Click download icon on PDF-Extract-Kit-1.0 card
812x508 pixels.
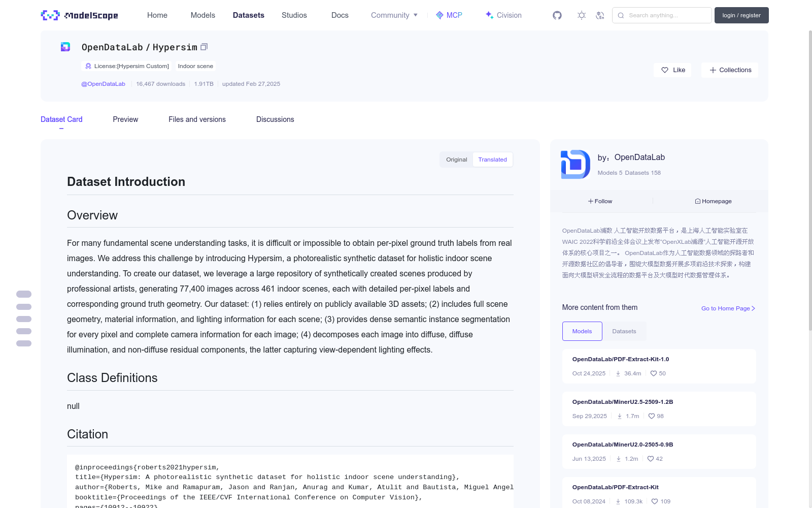[618, 373]
